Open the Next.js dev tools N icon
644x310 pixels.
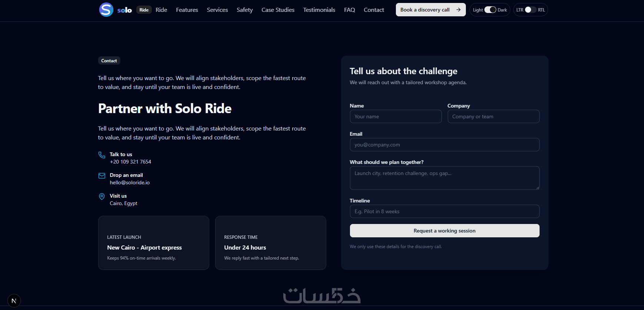[x=14, y=301]
